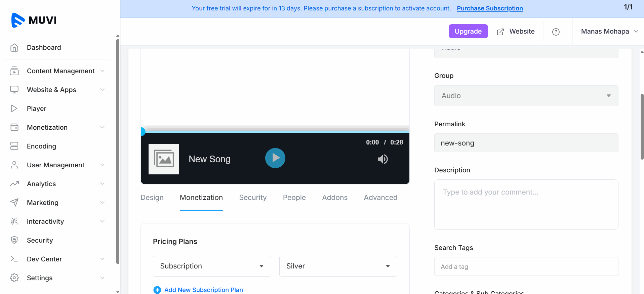Open help via the question mark icon

point(556,32)
